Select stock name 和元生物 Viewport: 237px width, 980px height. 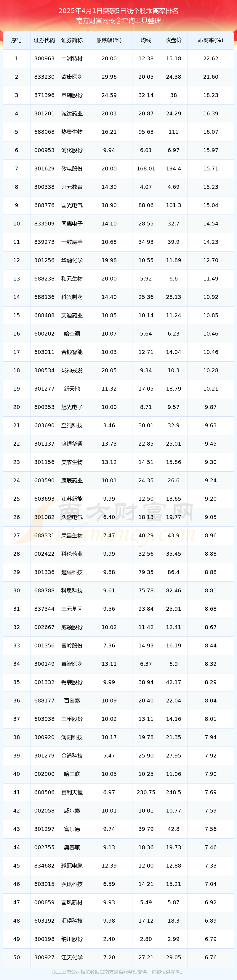tap(72, 279)
